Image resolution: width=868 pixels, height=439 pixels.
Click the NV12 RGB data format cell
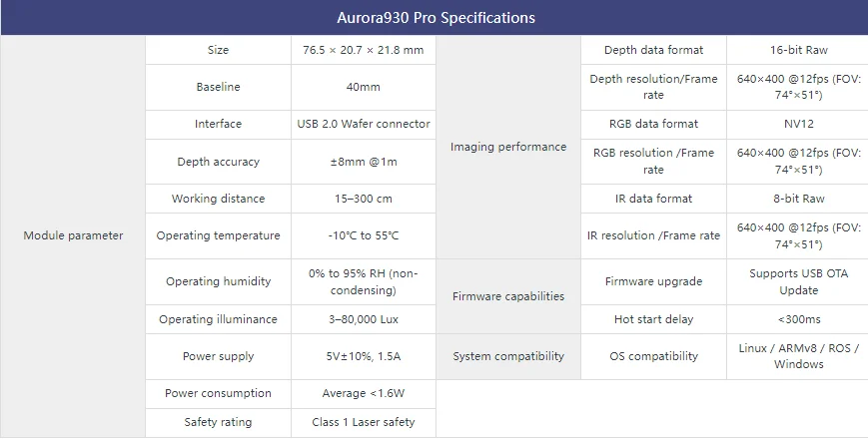[x=798, y=125]
